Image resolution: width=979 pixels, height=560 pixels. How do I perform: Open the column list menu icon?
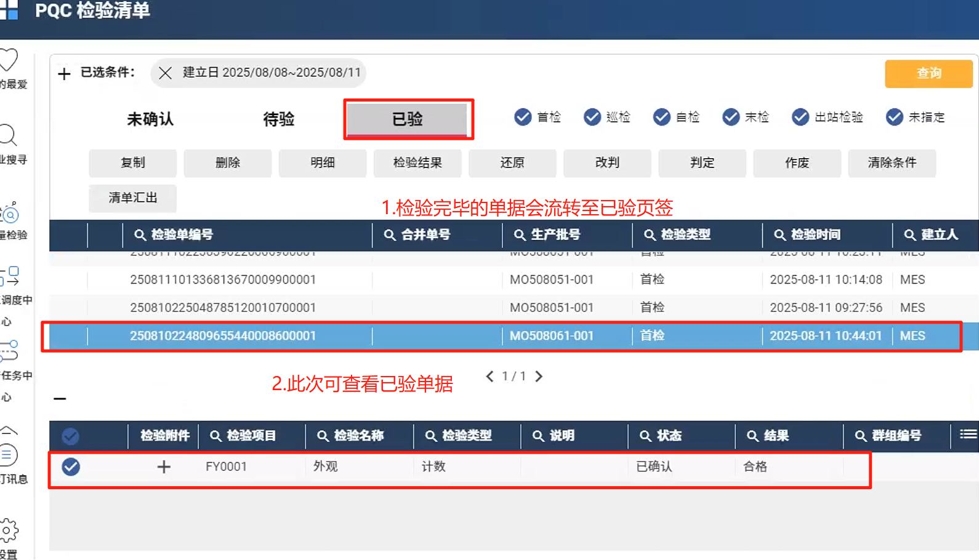[x=968, y=434]
